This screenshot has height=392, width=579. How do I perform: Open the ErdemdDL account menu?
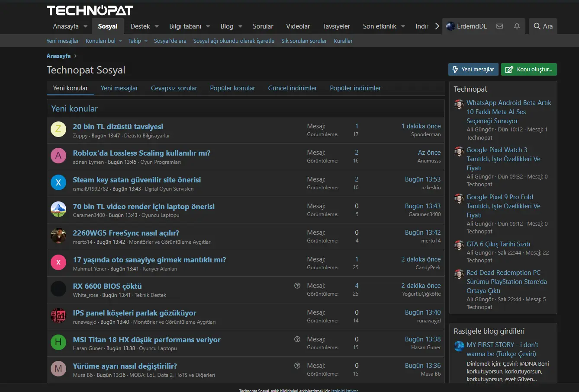466,26
